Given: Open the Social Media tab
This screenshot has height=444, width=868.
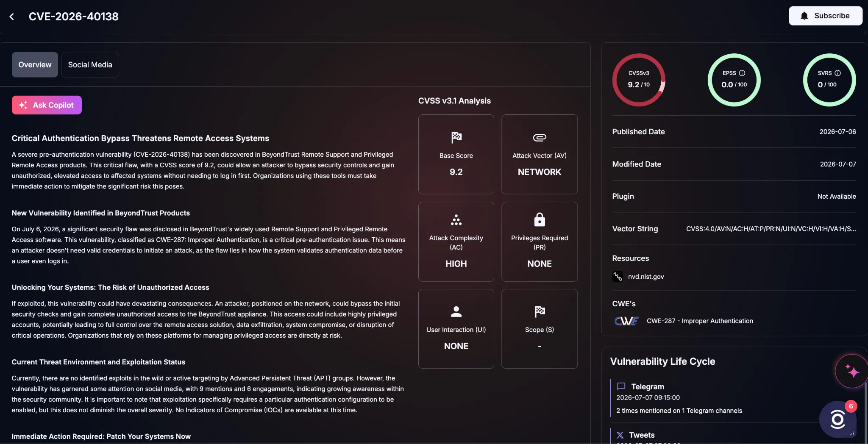Looking at the screenshot, I should pyautogui.click(x=90, y=65).
